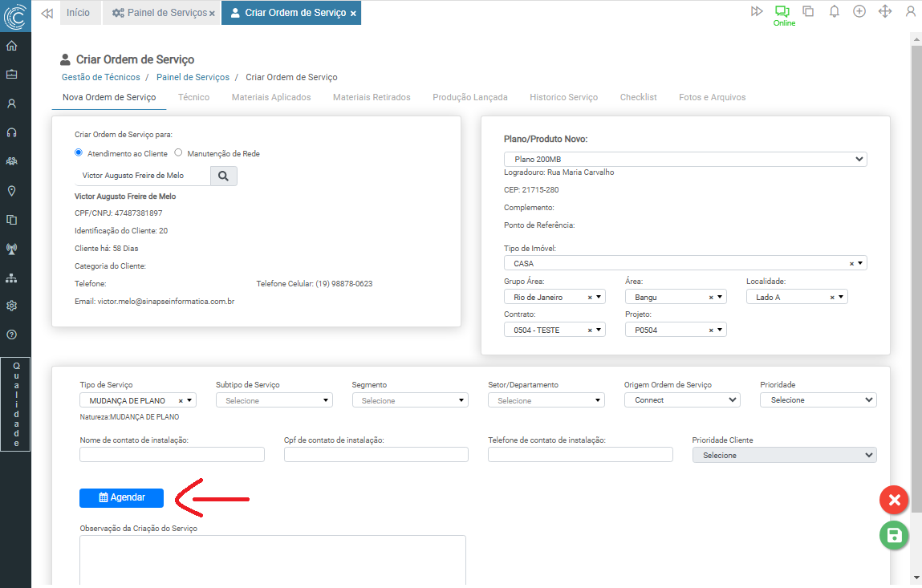Click the Observação da Criação do Serviço textarea
Image resolution: width=922 pixels, height=588 pixels.
pos(273,560)
